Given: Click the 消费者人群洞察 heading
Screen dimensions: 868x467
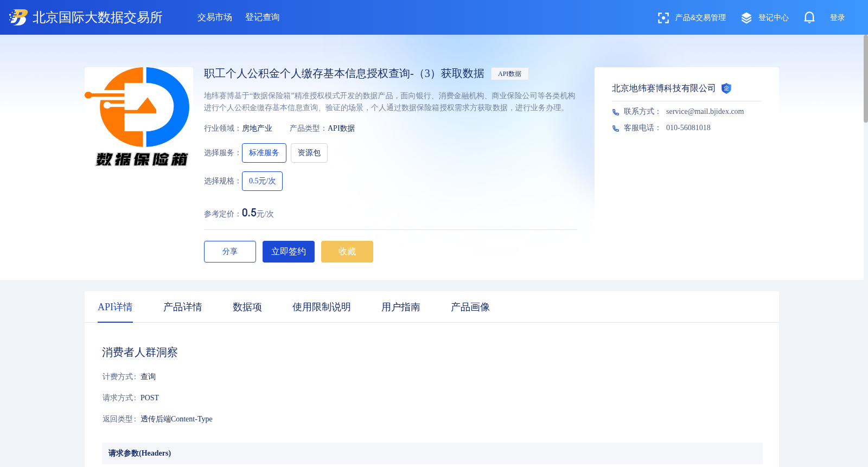Looking at the screenshot, I should [x=140, y=353].
